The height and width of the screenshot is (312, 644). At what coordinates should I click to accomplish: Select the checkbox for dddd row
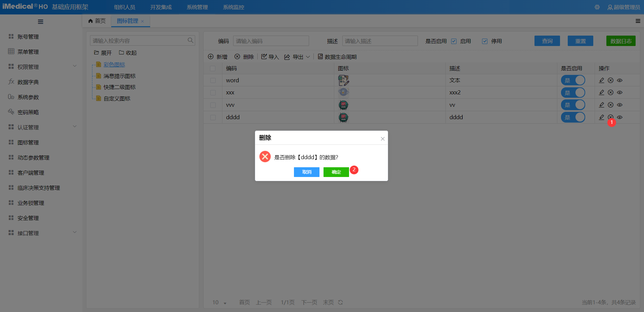[x=213, y=117]
